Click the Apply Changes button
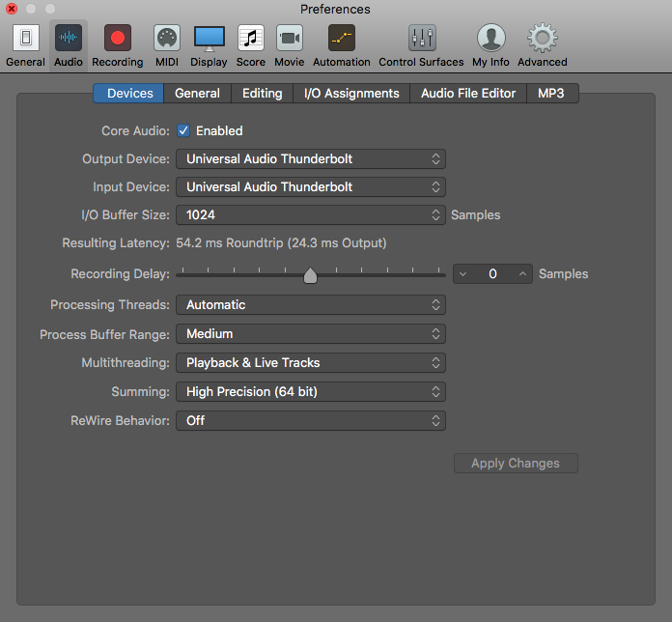 (516, 464)
